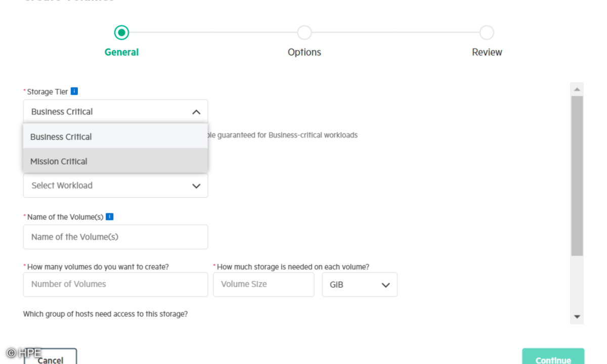This screenshot has width=607, height=364.
Task: Click the Review step circle indicator
Action: click(487, 33)
